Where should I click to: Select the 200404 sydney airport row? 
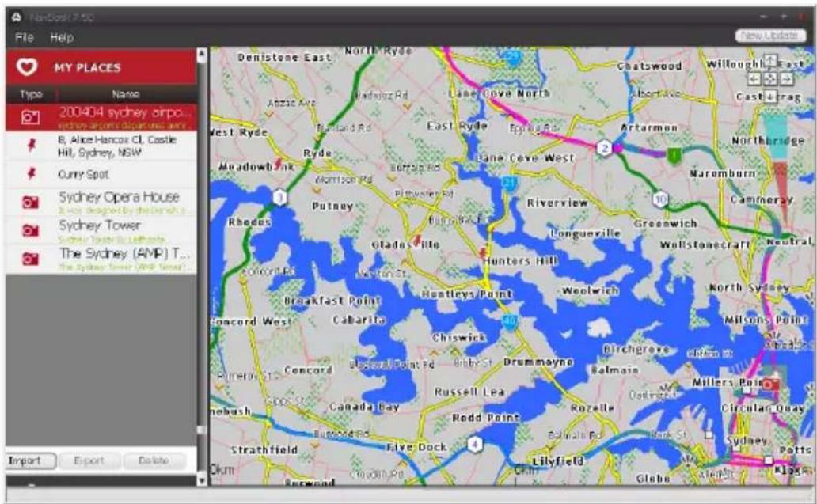pos(101,117)
